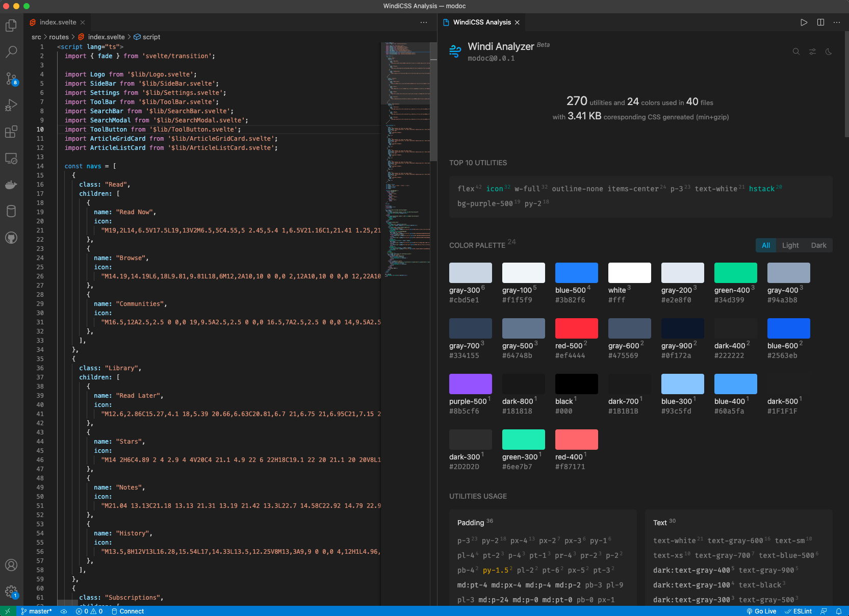Select the Light palette filter
The width and height of the screenshot is (849, 616).
(790, 245)
